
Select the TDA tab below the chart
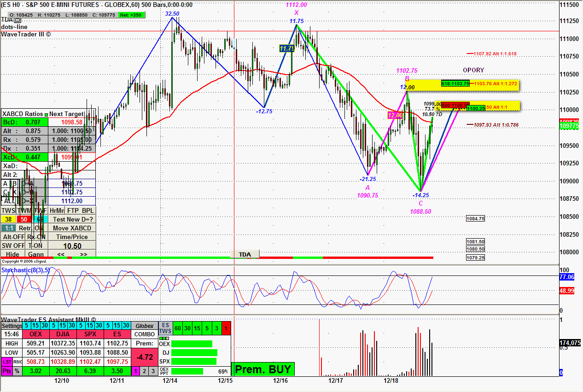tap(245, 254)
